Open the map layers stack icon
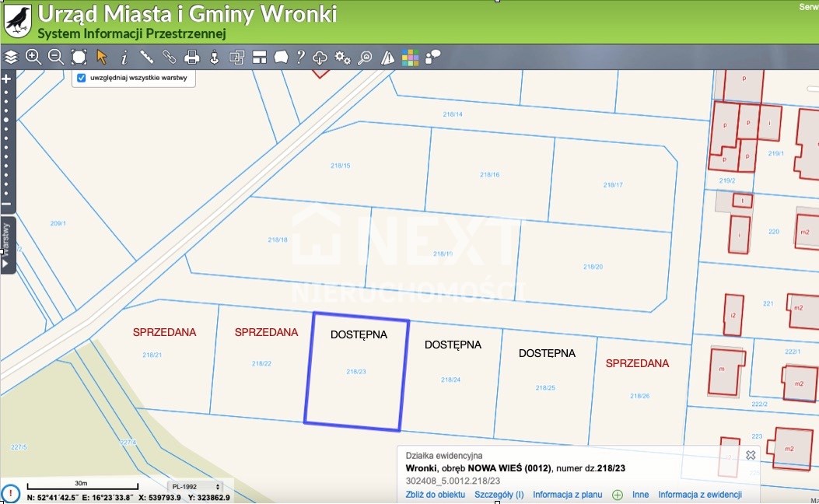The width and height of the screenshot is (819, 504). pyautogui.click(x=11, y=57)
